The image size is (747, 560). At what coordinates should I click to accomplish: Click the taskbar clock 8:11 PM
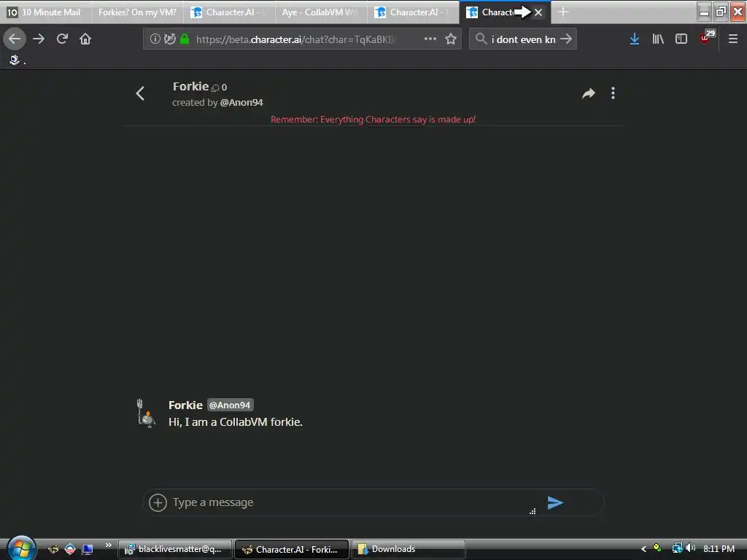(719, 548)
